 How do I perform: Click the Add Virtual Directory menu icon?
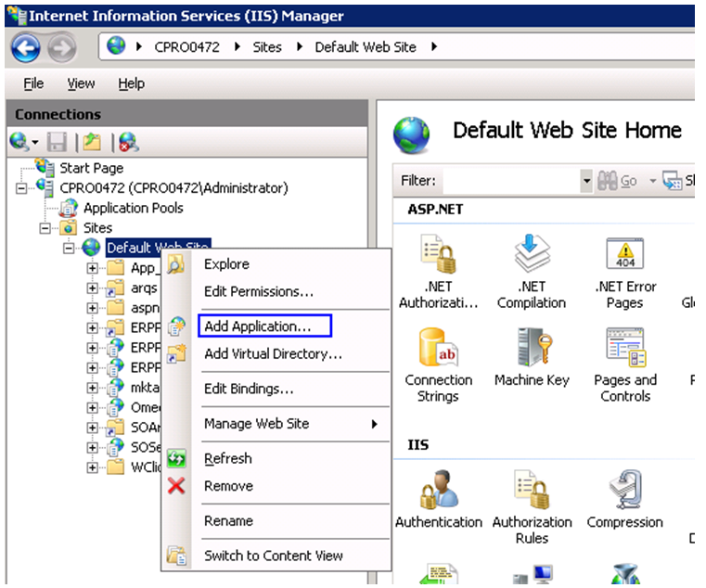[x=176, y=354]
